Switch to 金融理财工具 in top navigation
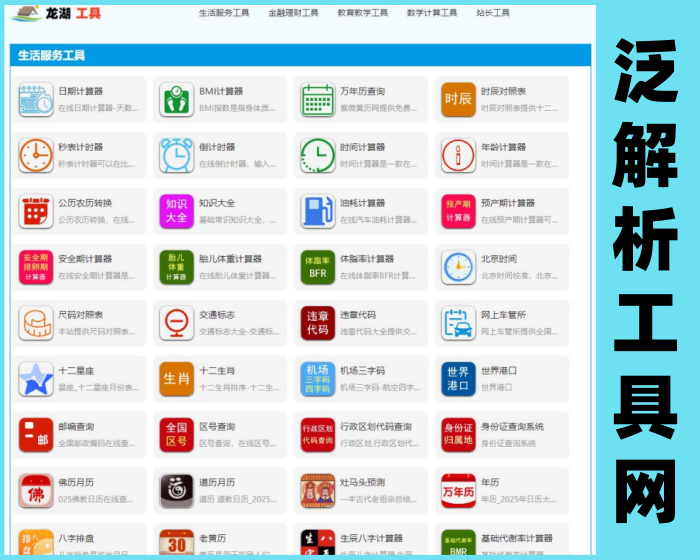Image resolution: width=700 pixels, height=560 pixels. 293,14
